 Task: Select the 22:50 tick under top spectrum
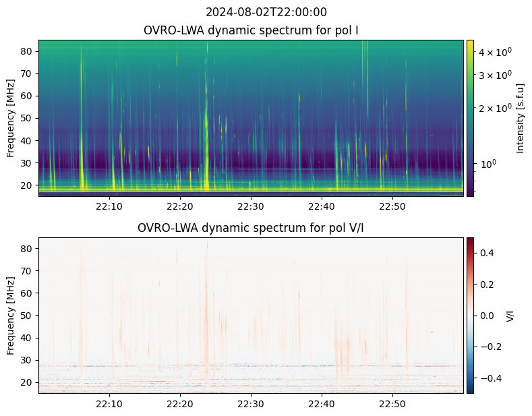tap(392, 206)
